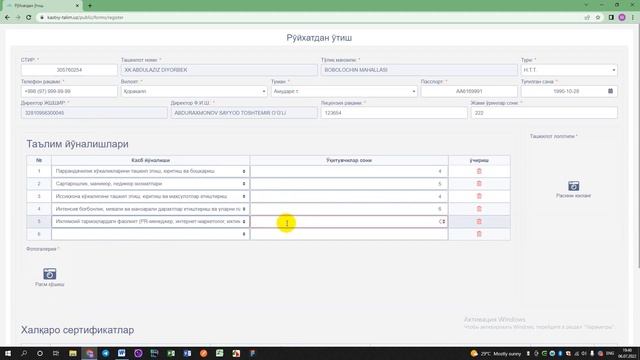Delete row 4 with its trash icon
The height and width of the screenshot is (360, 640).
click(x=479, y=209)
